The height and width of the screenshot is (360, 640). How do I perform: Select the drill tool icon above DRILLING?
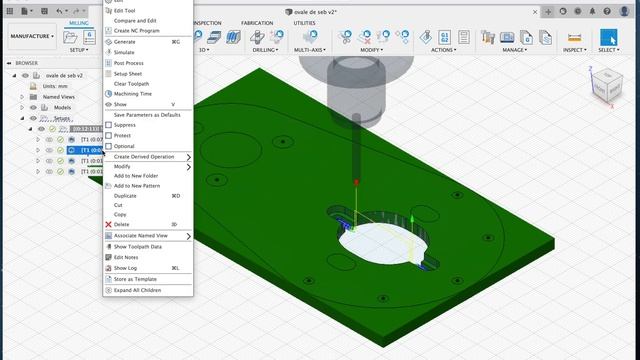click(x=257, y=37)
